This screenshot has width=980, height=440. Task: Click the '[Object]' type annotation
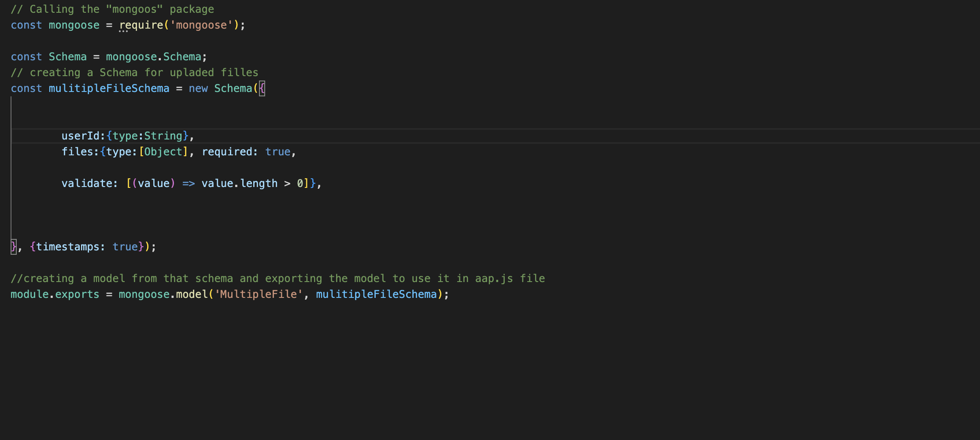pos(163,151)
